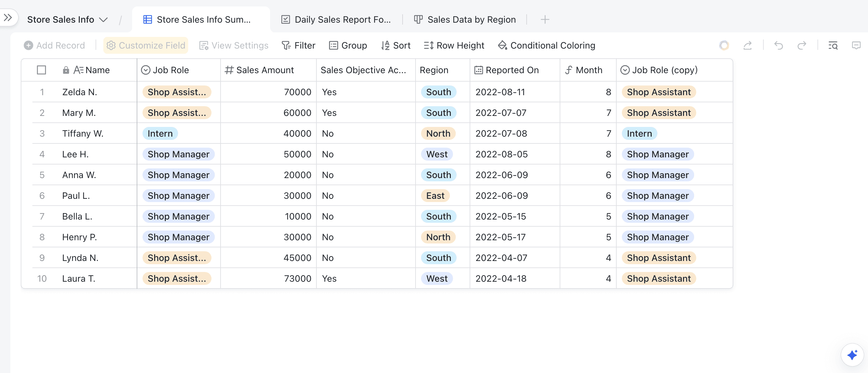The image size is (868, 373).
Task: Expand the collapsed sidebar with double-chevron icon
Action: coord(8,17)
